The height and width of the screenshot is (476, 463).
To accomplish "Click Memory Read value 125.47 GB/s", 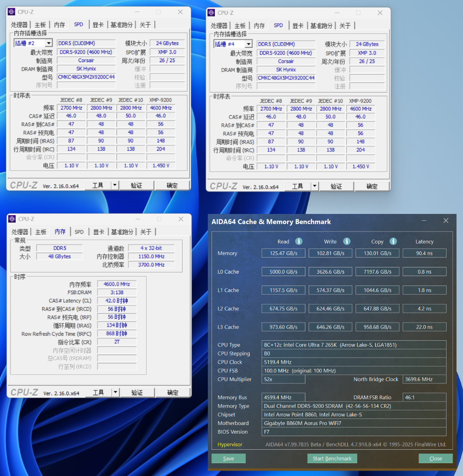I will 284,253.
